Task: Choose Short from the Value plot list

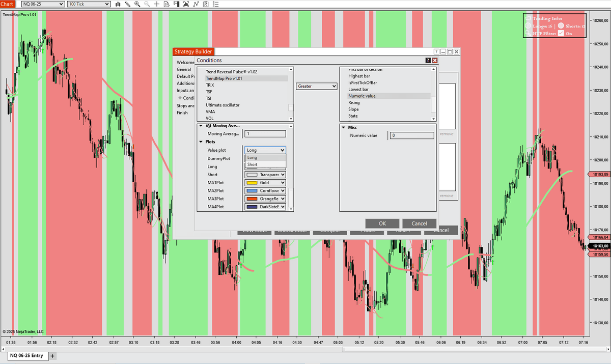Action: point(253,165)
